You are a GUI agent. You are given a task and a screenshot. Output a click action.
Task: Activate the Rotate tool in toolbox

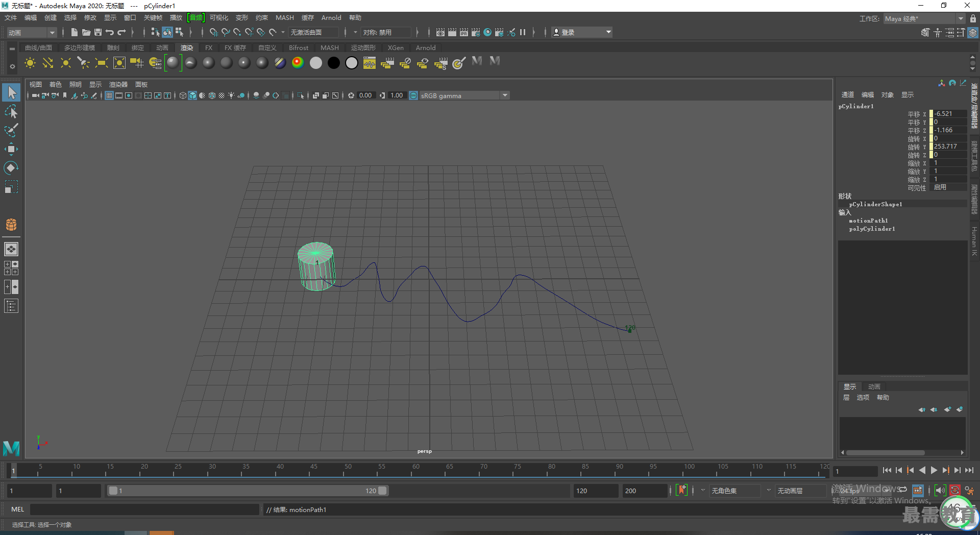coord(11,168)
